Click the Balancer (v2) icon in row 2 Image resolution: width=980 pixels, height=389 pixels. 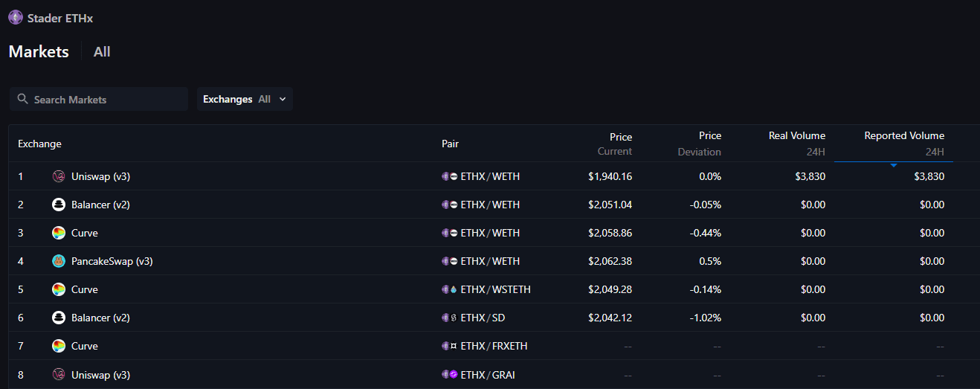tap(59, 205)
